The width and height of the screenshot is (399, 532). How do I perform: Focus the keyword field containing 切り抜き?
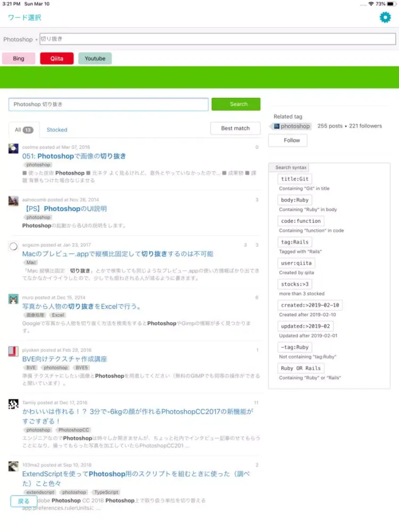[x=218, y=39]
